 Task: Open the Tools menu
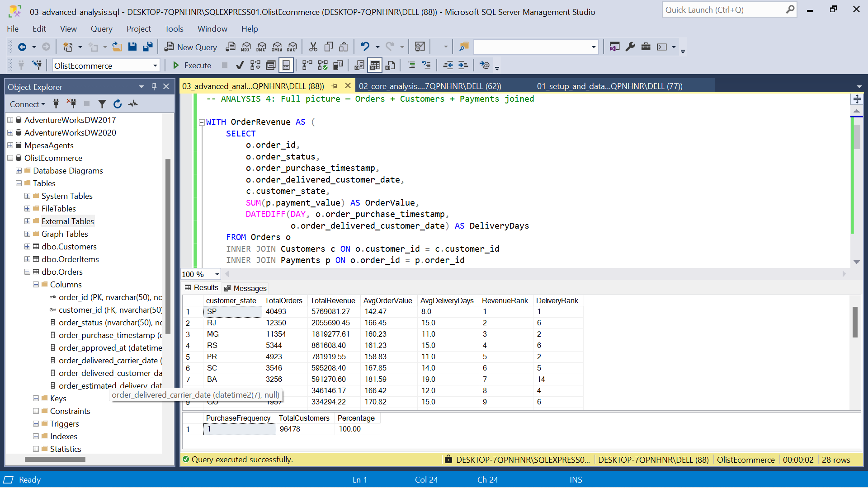[x=174, y=29]
